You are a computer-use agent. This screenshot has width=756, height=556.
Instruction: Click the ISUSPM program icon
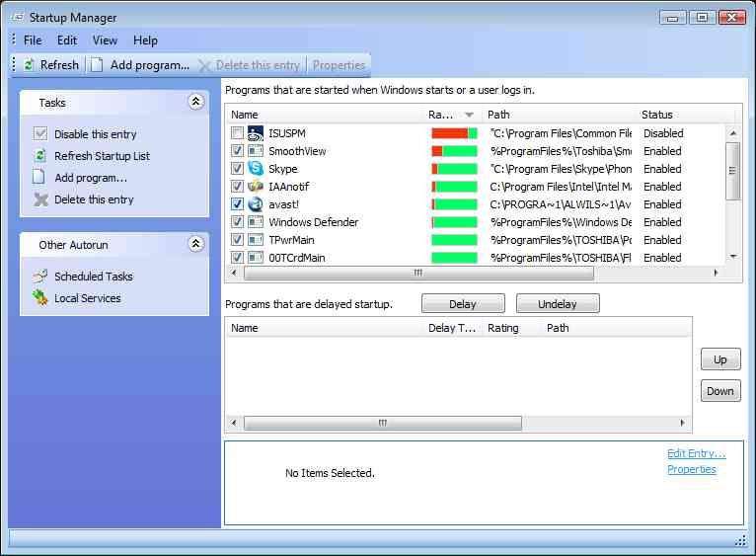tap(256, 133)
